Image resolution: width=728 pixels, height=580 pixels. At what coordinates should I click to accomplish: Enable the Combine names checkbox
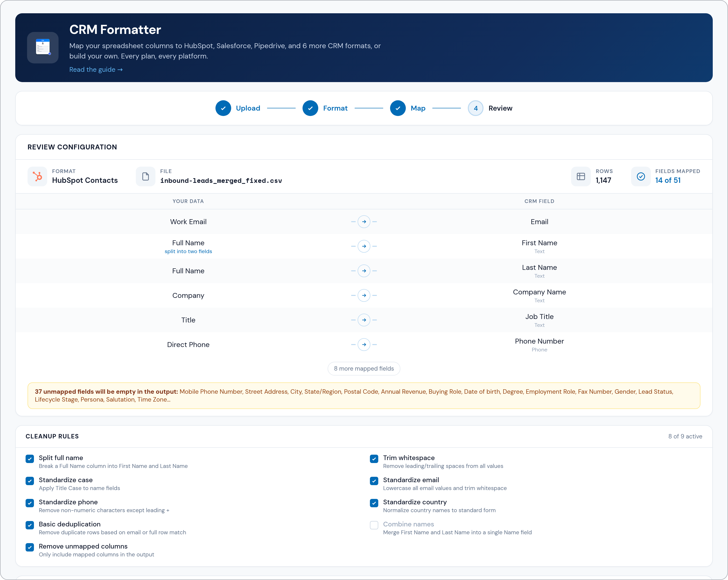[x=374, y=525]
